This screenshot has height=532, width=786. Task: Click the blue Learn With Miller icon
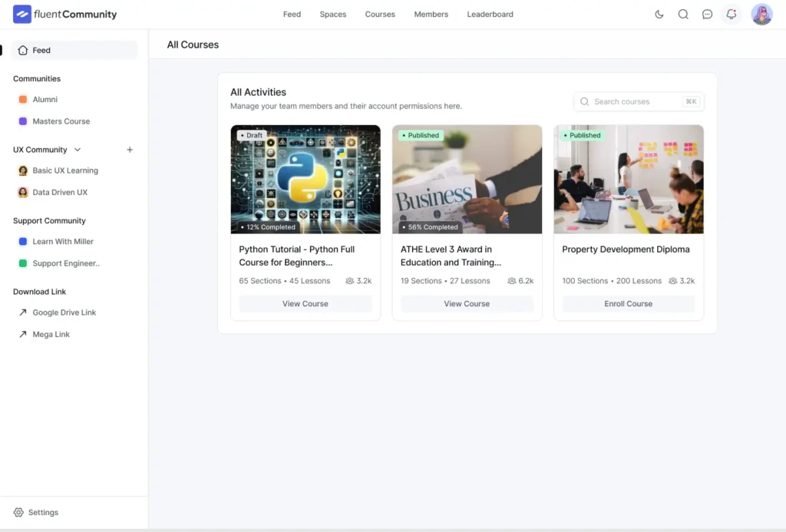click(x=23, y=241)
